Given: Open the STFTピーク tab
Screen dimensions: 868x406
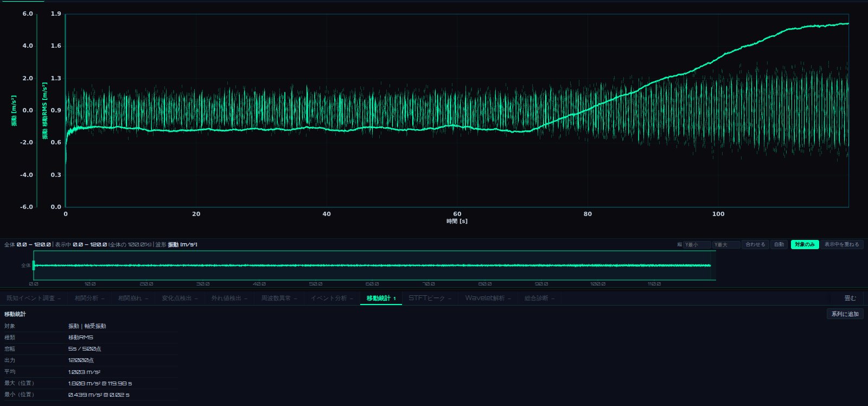Looking at the screenshot, I should point(430,299).
